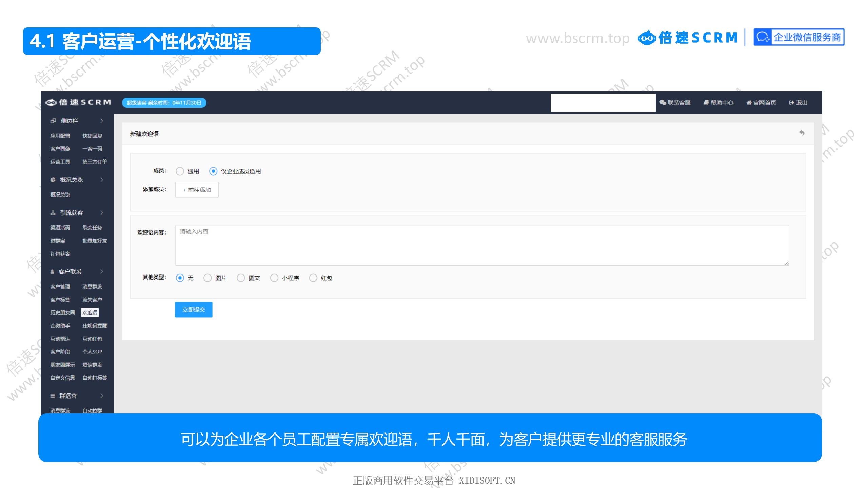Click the 引流获客 section icon

tap(53, 213)
